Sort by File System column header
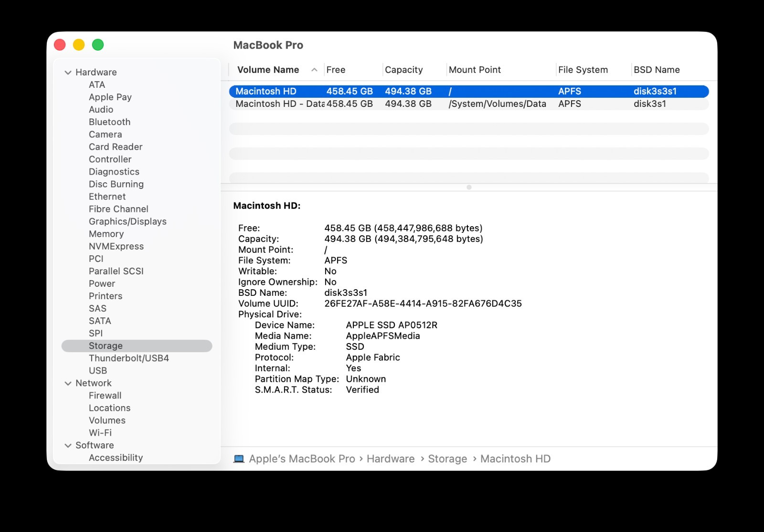Image resolution: width=764 pixels, height=532 pixels. 583,70
